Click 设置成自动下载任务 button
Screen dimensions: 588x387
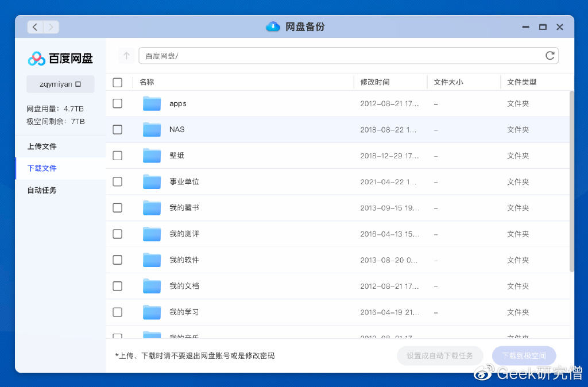point(440,355)
